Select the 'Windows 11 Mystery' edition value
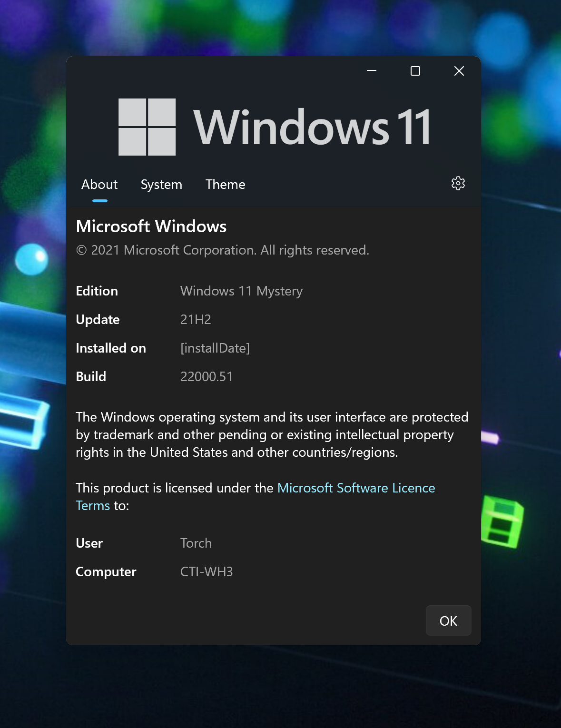 [241, 291]
